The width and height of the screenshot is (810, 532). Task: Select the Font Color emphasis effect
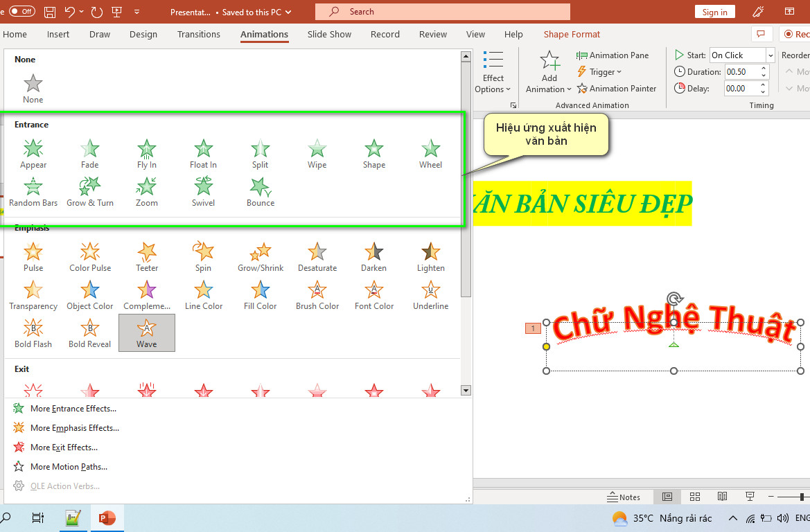click(x=374, y=296)
